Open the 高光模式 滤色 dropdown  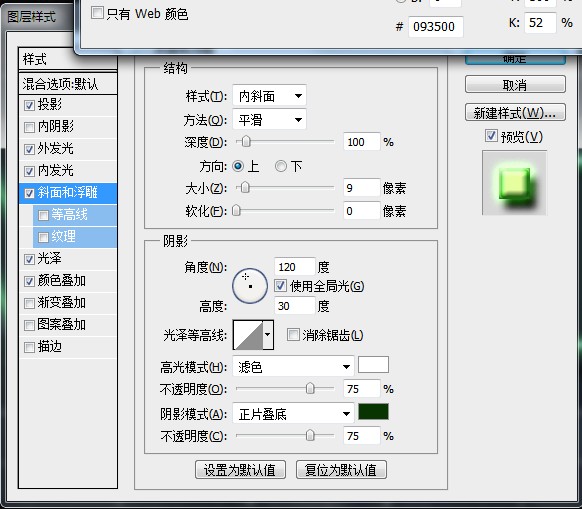click(x=293, y=367)
